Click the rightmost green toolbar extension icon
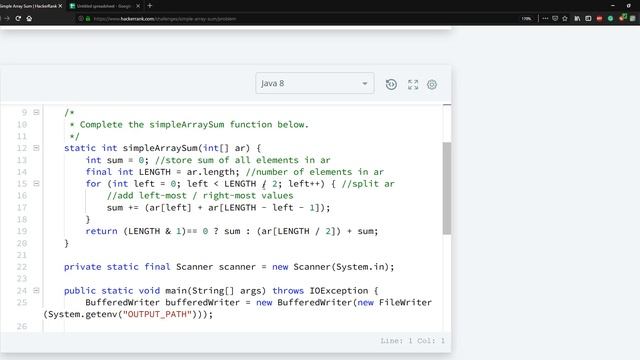Screen dimensions: 640x360 pyautogui.click(x=633, y=18)
